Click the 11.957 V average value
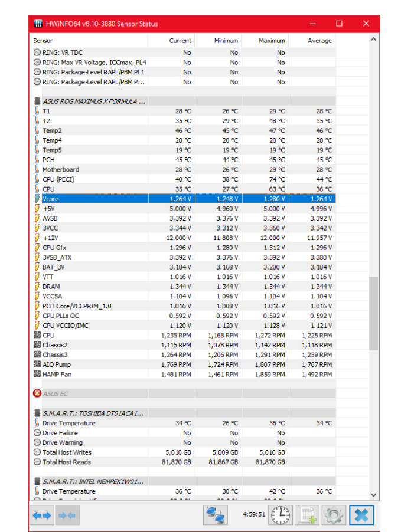 (319, 238)
